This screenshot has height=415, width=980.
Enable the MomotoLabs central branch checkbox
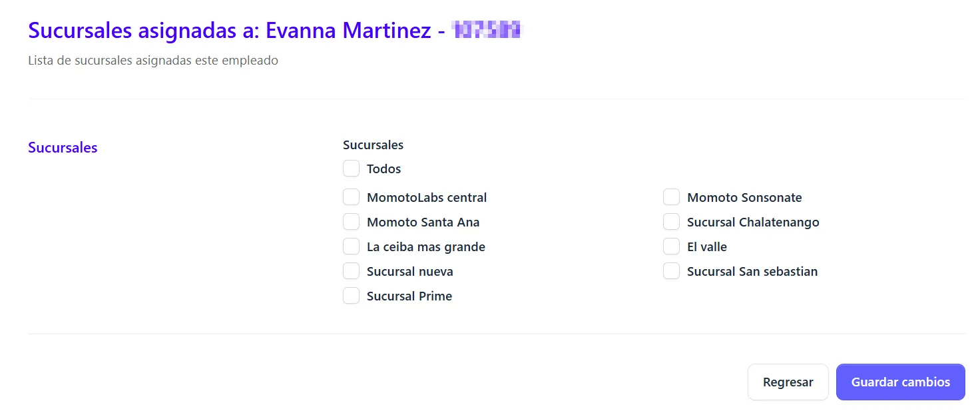pos(351,197)
